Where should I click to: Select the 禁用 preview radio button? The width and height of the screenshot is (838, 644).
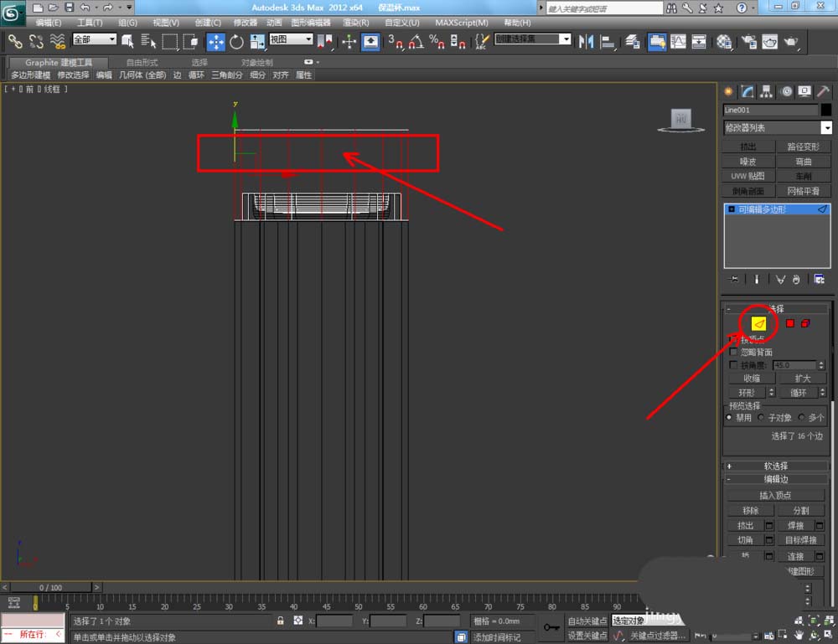pyautogui.click(x=728, y=417)
